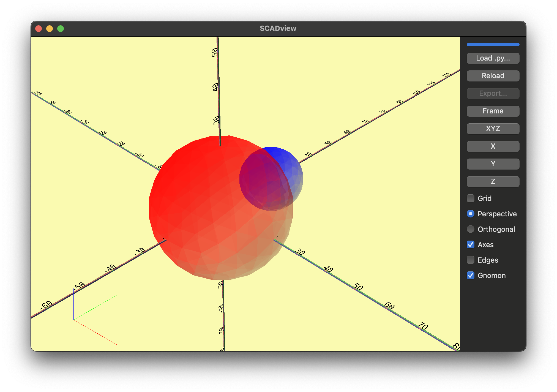Screen dimensions: 557x392
Task: Click the SCADview title bar
Action: point(278,29)
